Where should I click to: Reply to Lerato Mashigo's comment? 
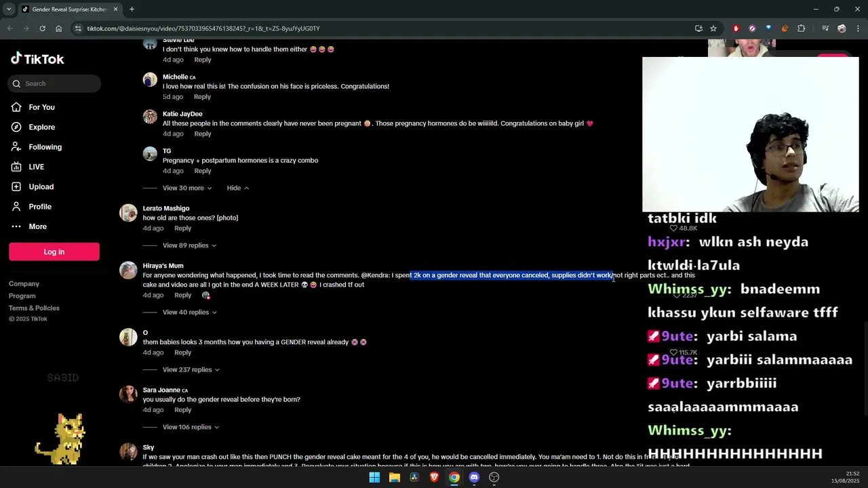coord(182,228)
